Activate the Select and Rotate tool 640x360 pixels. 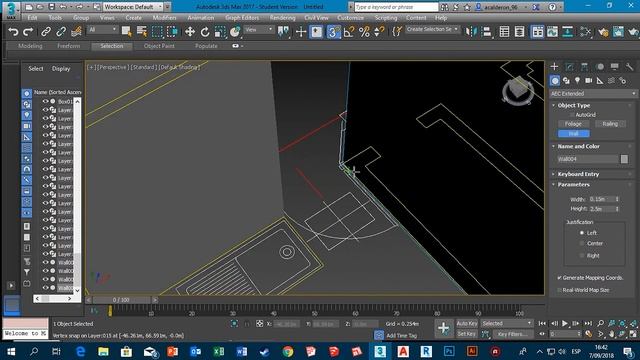click(205, 31)
